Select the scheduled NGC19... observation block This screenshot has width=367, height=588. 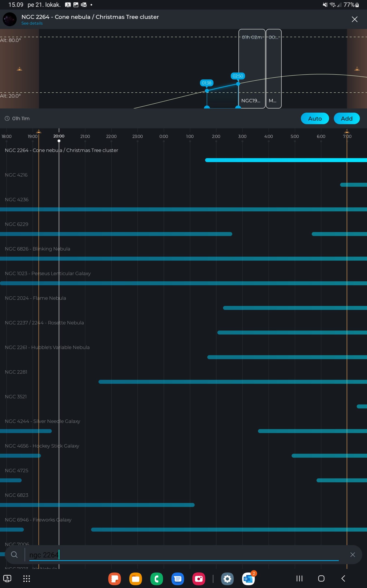click(252, 69)
